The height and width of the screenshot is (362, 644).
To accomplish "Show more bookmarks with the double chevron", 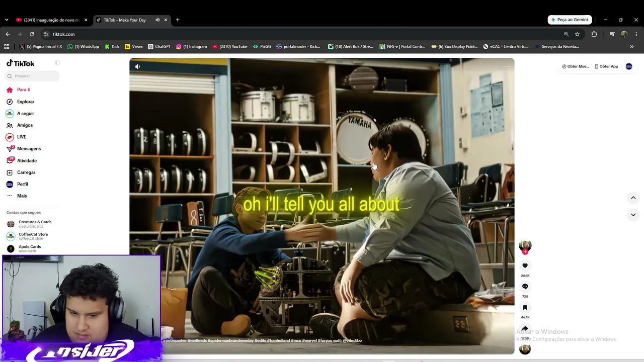I will 632,47.
